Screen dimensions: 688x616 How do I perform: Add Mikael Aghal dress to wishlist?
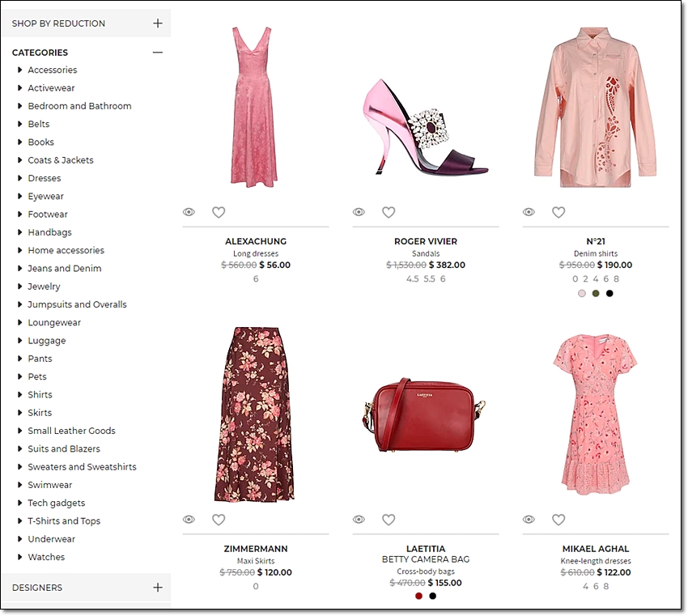[558, 520]
